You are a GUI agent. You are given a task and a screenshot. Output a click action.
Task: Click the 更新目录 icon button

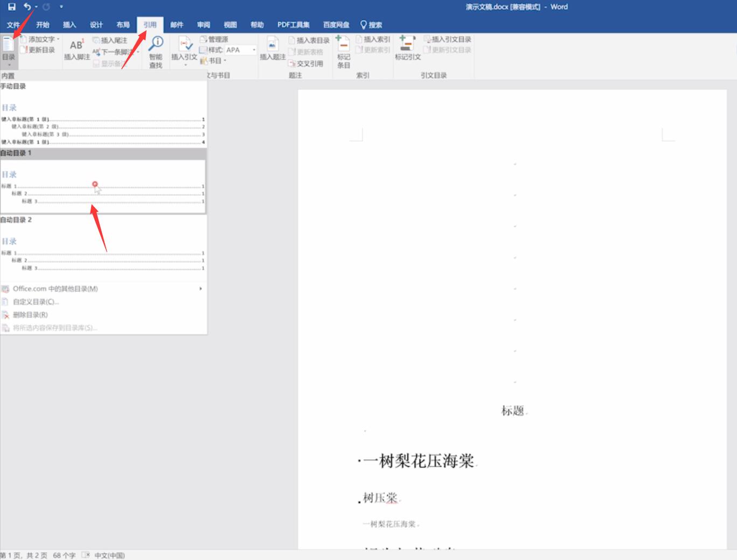(38, 50)
